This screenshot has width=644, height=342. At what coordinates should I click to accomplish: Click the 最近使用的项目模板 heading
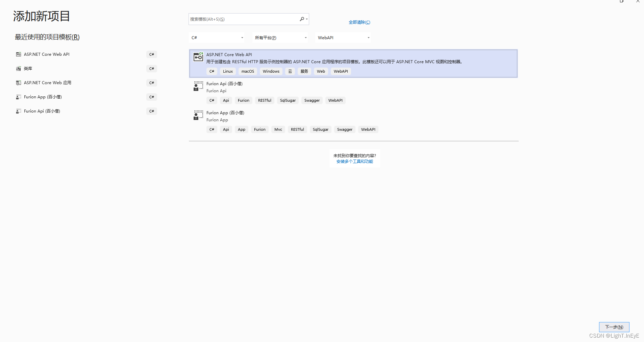tap(47, 37)
